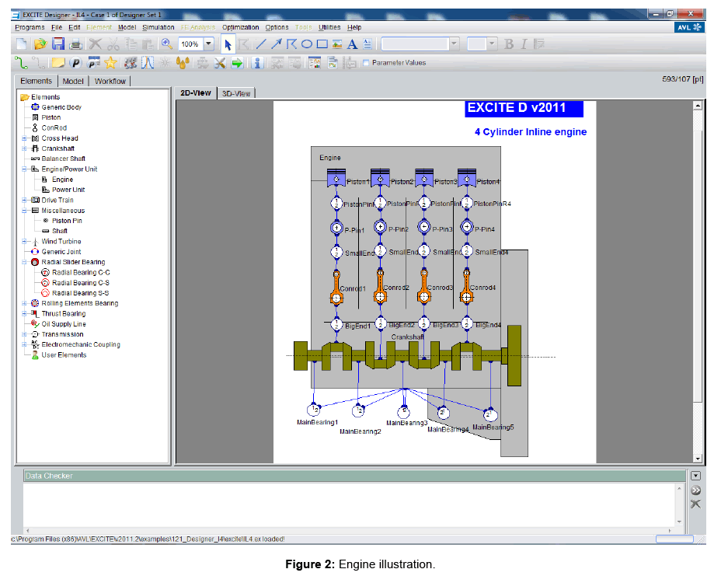This screenshot has height=576, width=728.
Task: Click the Save diskette icon
Action: pyautogui.click(x=58, y=44)
